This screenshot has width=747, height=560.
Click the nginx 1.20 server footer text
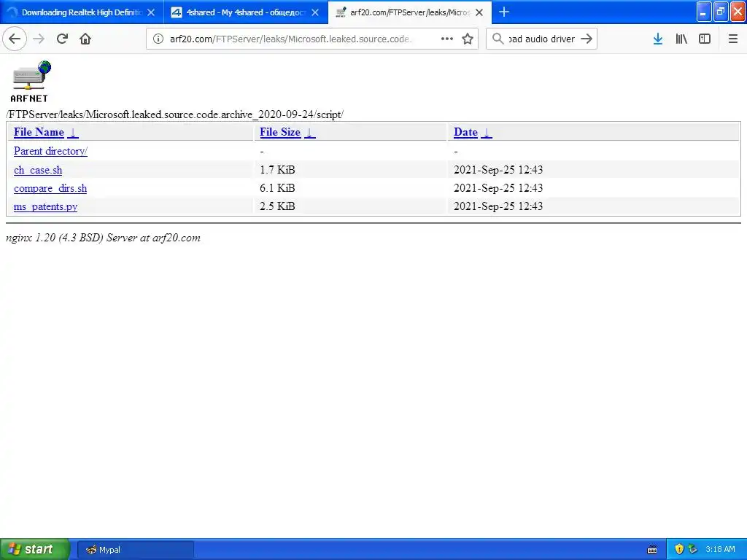click(103, 238)
